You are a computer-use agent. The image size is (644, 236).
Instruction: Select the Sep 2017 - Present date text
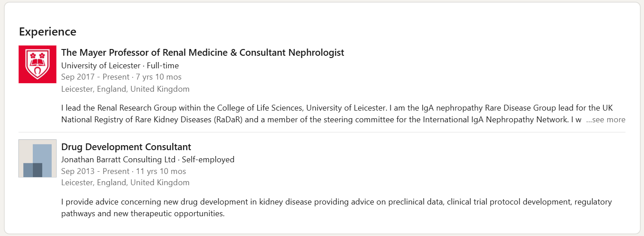tap(95, 77)
